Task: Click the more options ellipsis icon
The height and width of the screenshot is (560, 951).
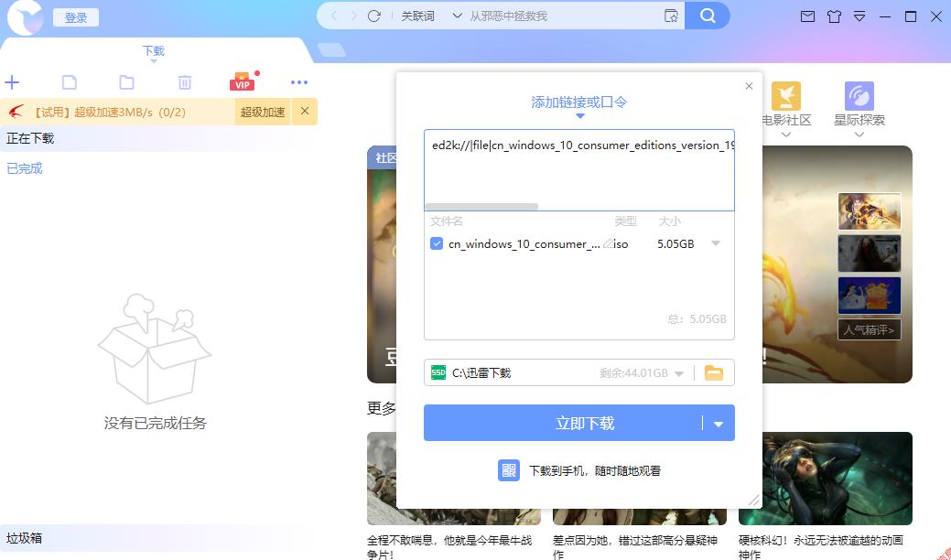Action: [299, 81]
